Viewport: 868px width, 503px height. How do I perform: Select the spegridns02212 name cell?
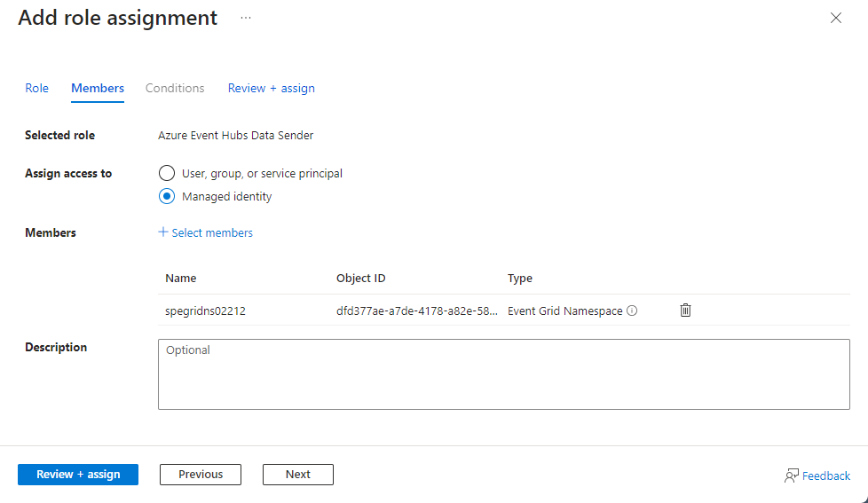pos(205,311)
